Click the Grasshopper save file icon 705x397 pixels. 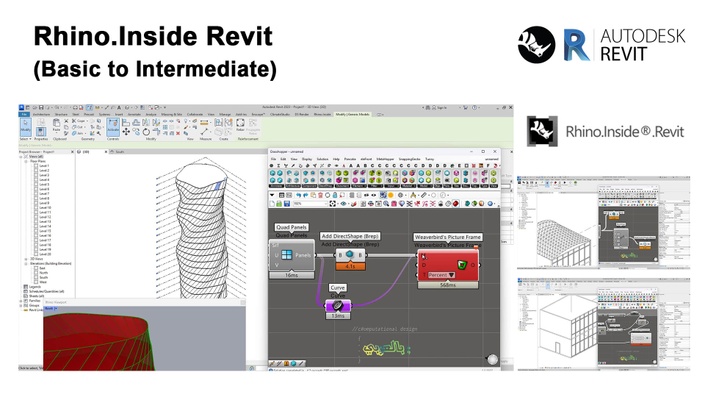[286, 204]
